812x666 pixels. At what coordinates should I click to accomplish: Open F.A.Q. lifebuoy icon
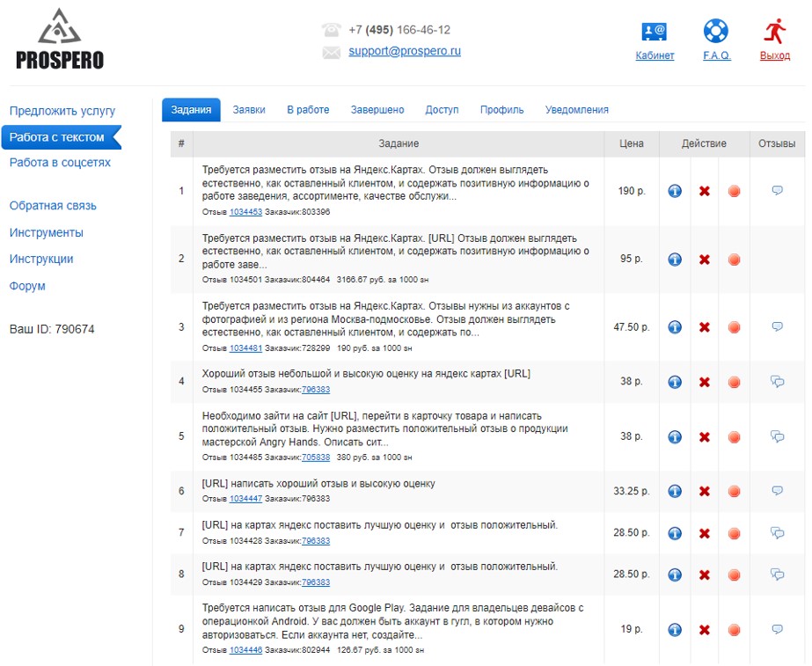[716, 31]
